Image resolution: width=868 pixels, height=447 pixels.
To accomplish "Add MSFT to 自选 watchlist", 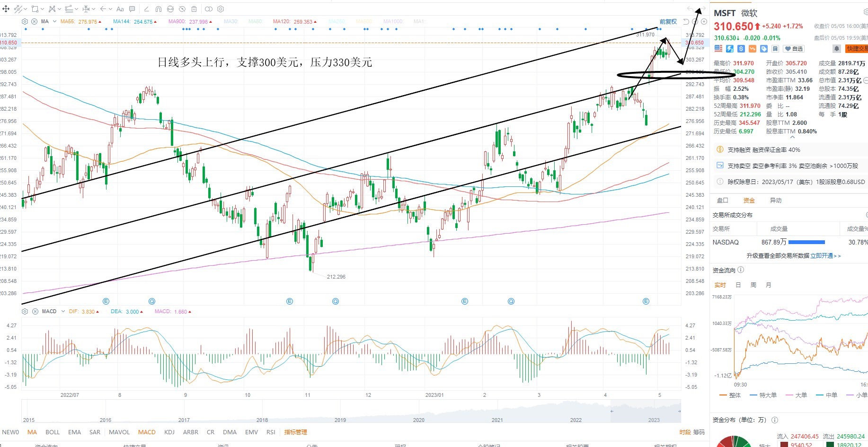I will pos(794,49).
